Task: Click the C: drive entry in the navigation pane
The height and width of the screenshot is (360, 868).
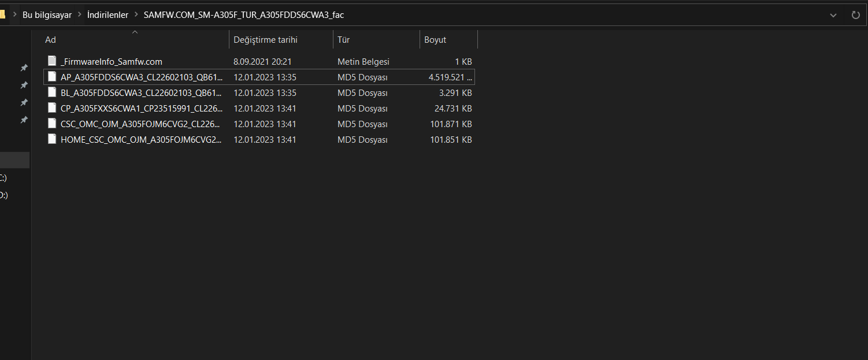Action: pyautogui.click(x=3, y=177)
